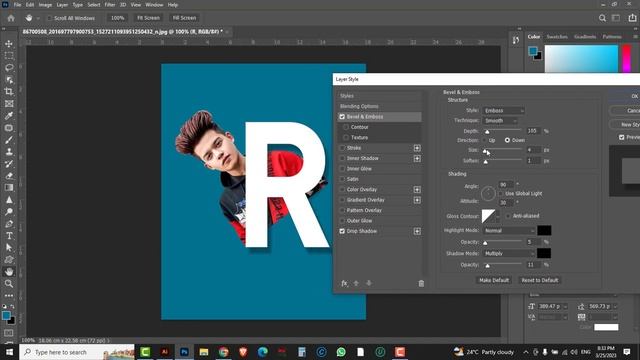Select the Frame tool
This screenshot has width=640, height=360.
pos(9,104)
